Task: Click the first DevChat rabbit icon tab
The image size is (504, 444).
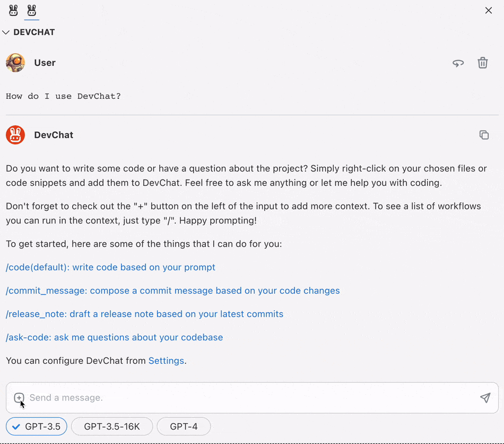Action: tap(14, 10)
